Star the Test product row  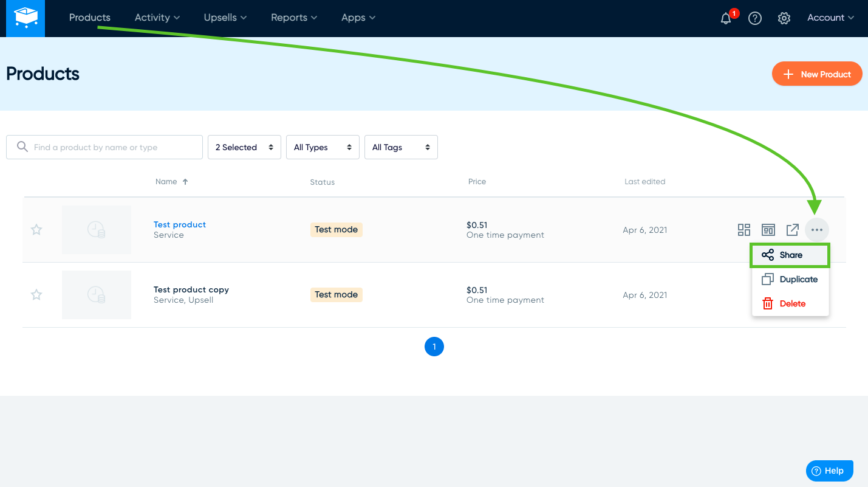pyautogui.click(x=36, y=230)
